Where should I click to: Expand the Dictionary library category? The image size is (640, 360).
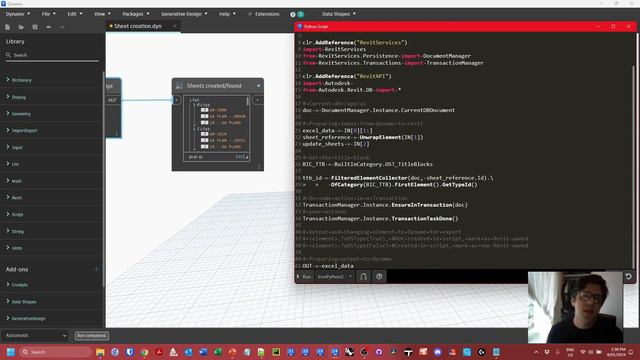click(19, 80)
